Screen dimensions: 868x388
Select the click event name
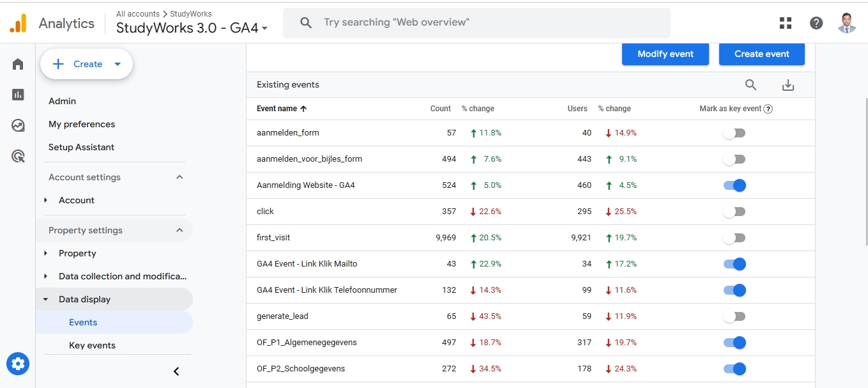point(265,212)
